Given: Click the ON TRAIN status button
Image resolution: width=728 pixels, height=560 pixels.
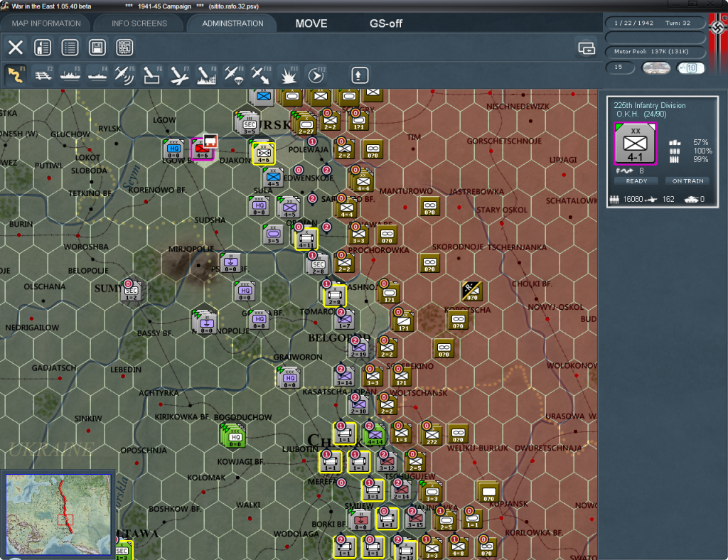Looking at the screenshot, I should [687, 181].
